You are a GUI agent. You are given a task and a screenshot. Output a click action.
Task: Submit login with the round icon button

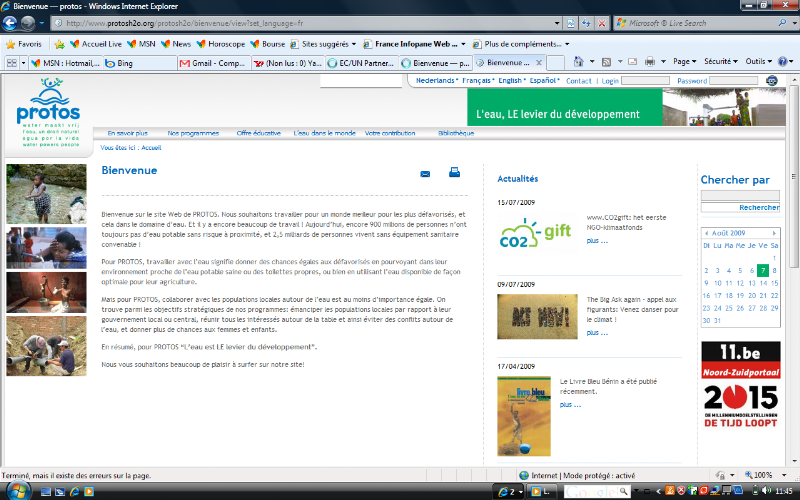click(772, 81)
